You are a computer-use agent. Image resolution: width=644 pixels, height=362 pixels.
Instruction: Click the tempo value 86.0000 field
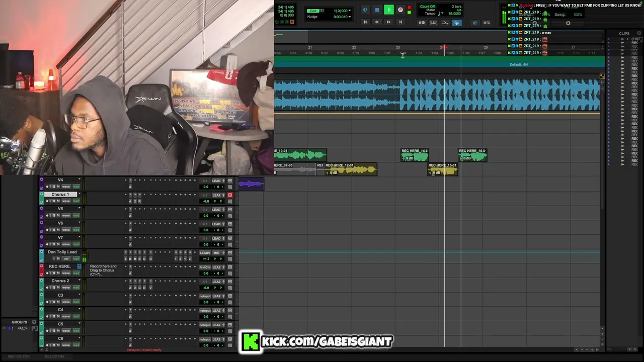pyautogui.click(x=454, y=14)
